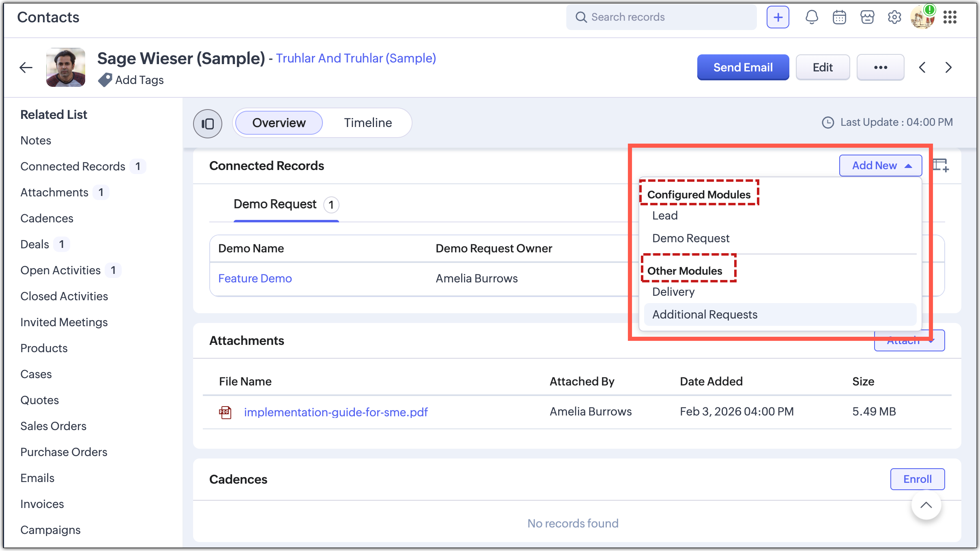
Task: Click the notifications bell icon
Action: click(812, 17)
